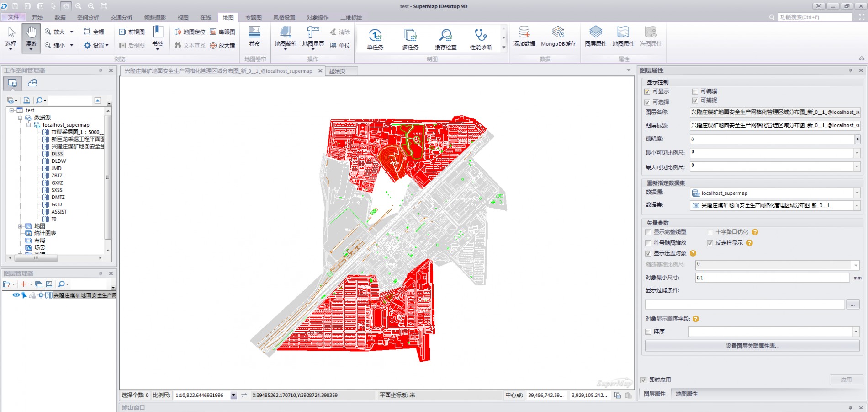Open 地图属性 map properties ribbon button
Viewport: 868px width, 412px height.
(623, 37)
